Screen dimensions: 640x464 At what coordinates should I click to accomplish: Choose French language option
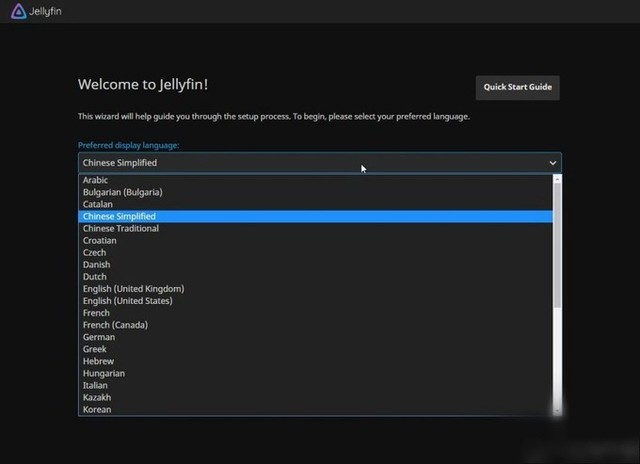click(x=315, y=313)
